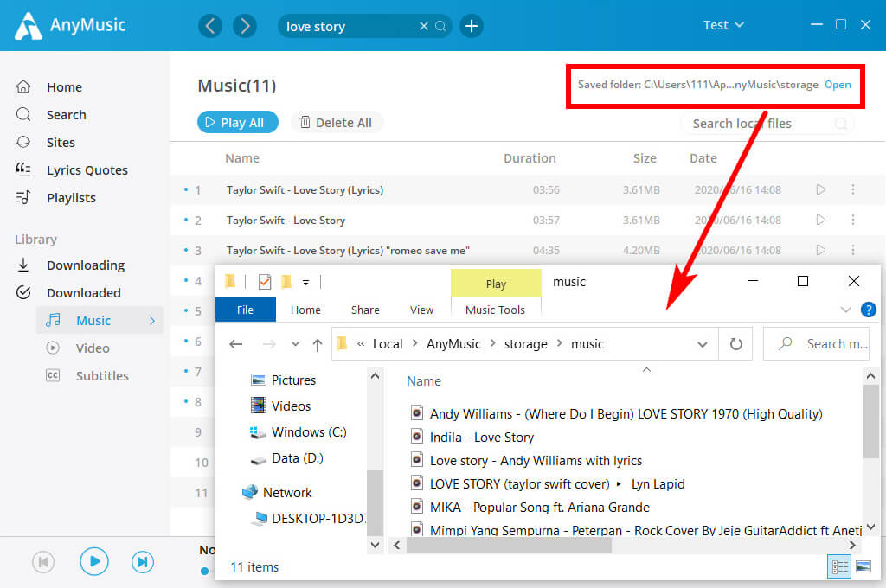Open more options for track 1

tap(852, 189)
